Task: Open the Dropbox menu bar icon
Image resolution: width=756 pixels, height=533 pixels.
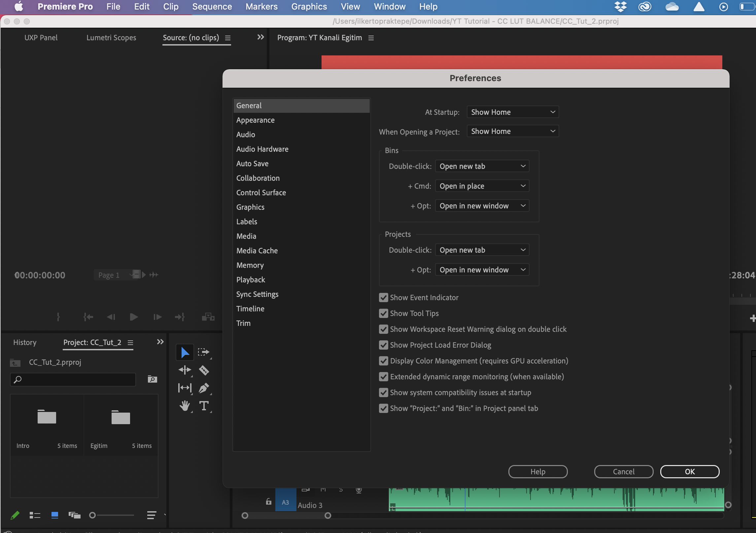Action: pos(621,7)
